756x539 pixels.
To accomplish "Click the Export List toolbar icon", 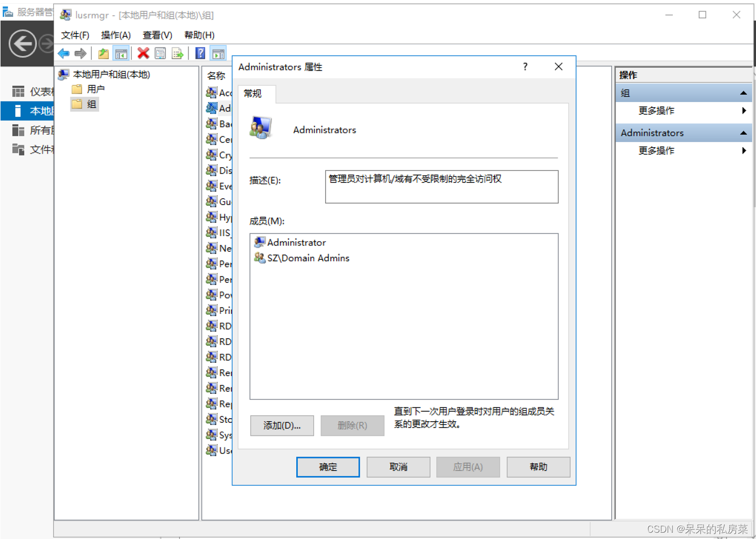I will [x=178, y=53].
